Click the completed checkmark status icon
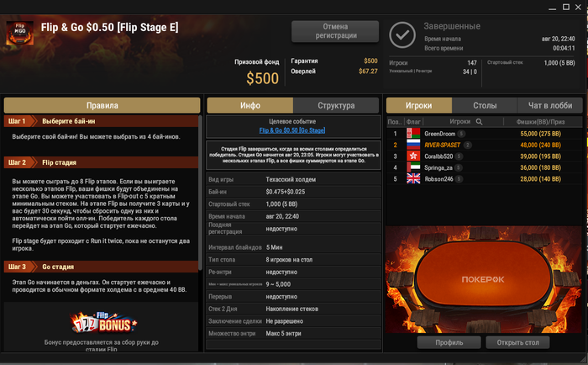This screenshot has height=365, width=588. (x=402, y=35)
